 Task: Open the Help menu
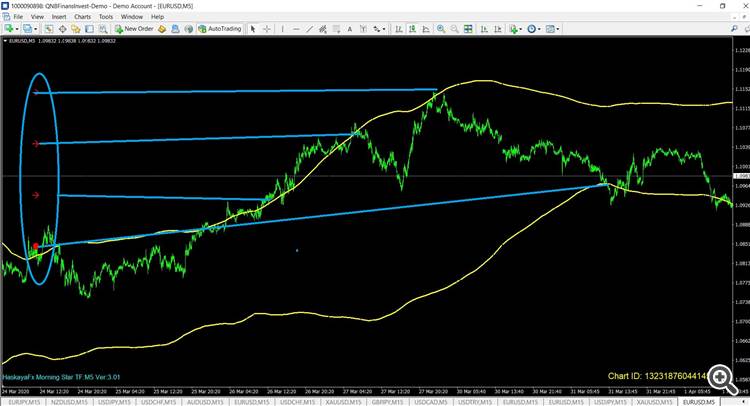157,17
